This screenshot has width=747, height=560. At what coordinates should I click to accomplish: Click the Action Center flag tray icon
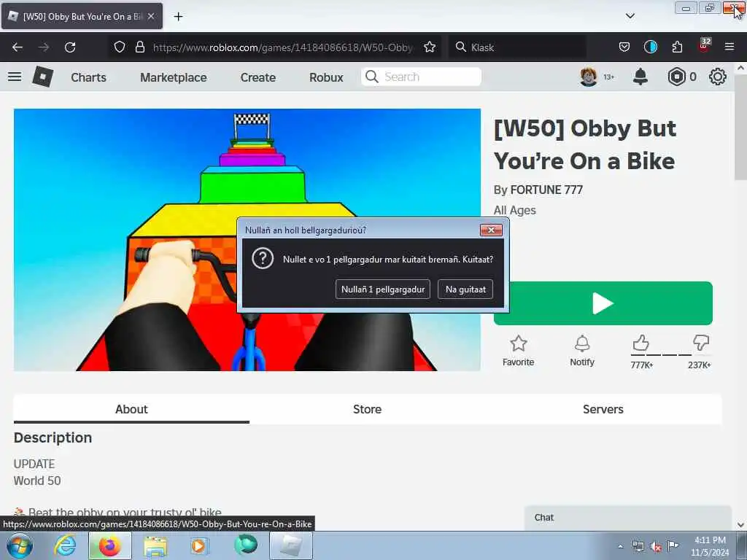tap(673, 545)
